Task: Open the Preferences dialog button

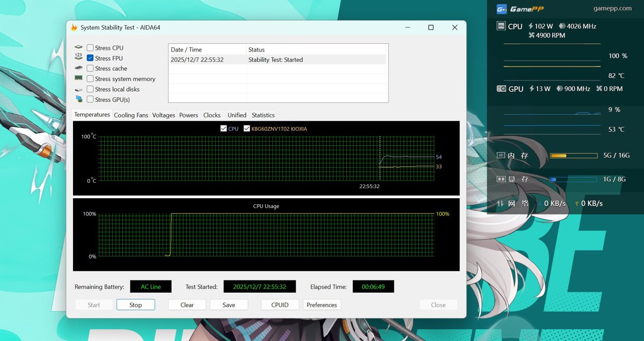Action: tap(322, 305)
